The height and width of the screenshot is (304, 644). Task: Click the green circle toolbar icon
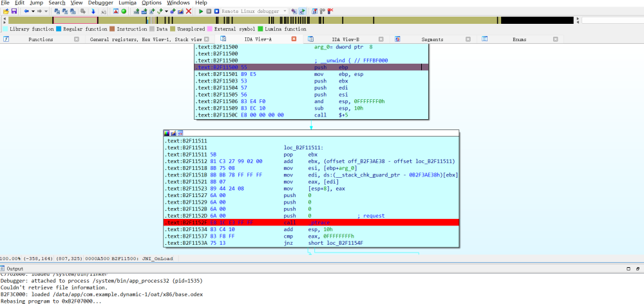click(x=124, y=11)
